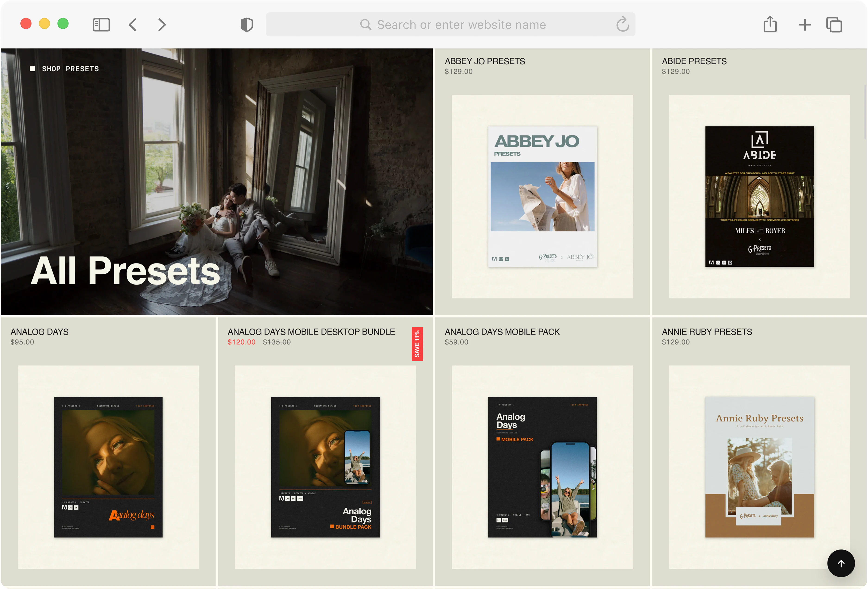This screenshot has width=868, height=589.
Task: Reload the current page
Action: point(623,25)
